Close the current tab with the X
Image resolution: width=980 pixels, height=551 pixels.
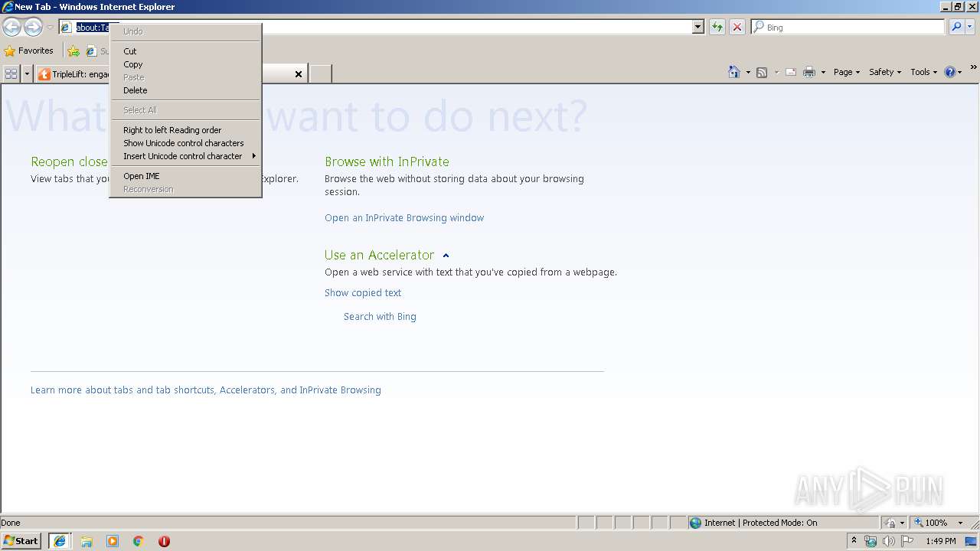point(299,74)
